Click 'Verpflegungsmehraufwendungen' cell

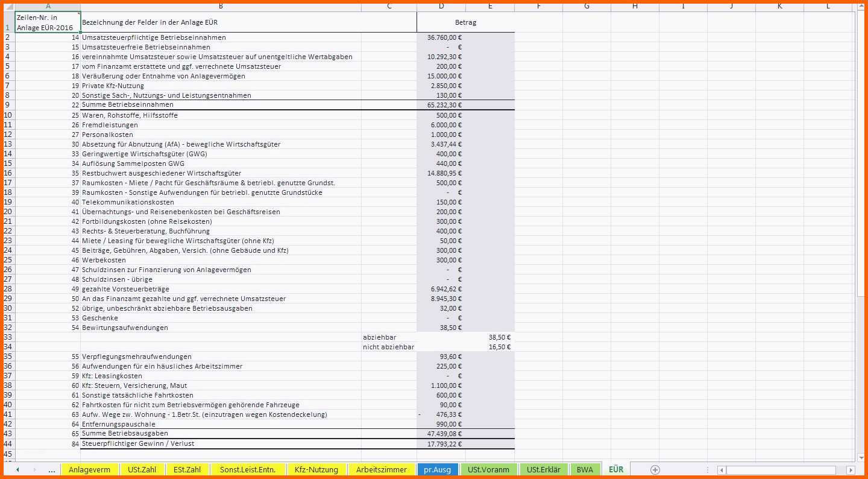coord(221,357)
